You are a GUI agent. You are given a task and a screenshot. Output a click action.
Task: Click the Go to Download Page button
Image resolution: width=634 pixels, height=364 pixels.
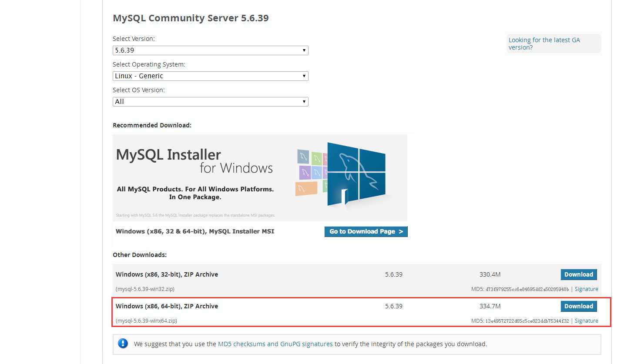coord(366,231)
